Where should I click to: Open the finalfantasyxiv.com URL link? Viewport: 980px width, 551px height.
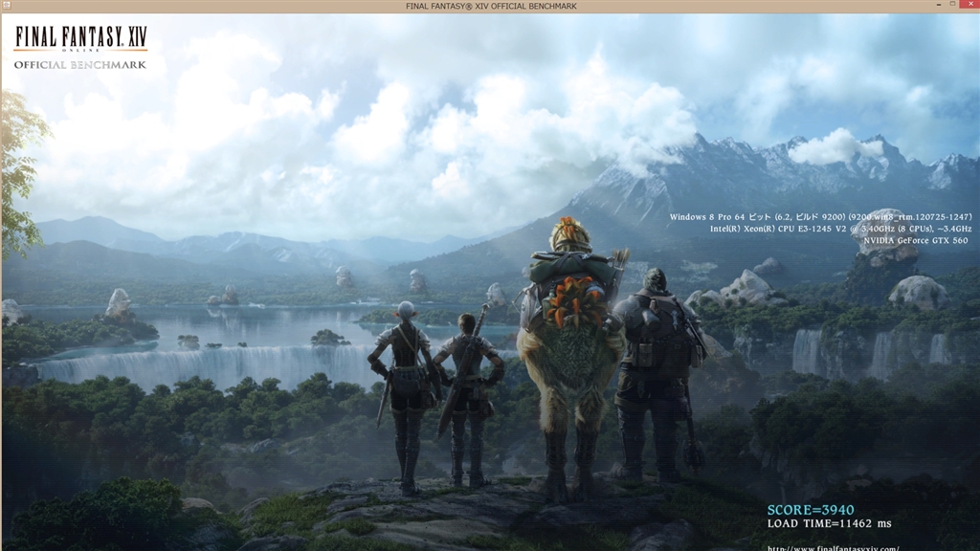pyautogui.click(x=834, y=548)
